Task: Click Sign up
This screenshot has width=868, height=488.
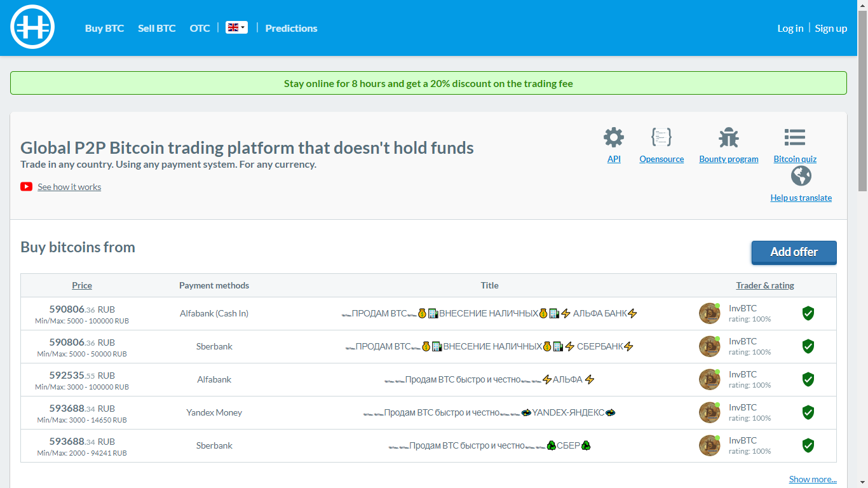Action: (831, 28)
